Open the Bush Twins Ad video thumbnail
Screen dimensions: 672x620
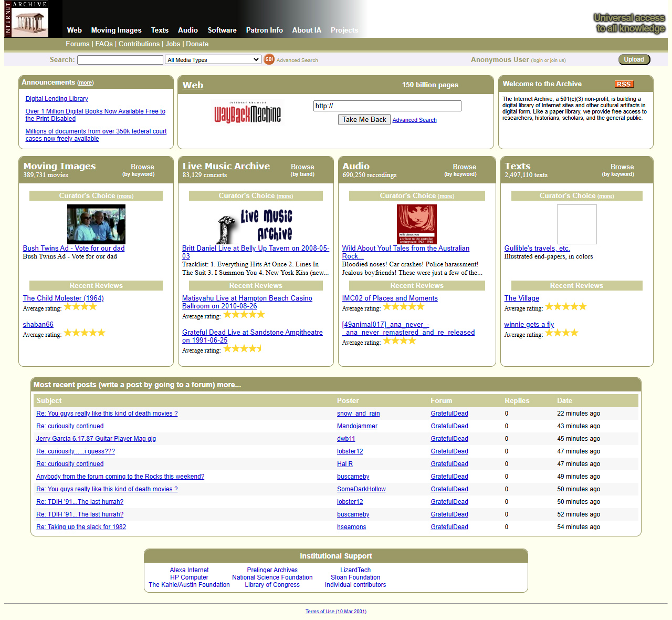click(x=96, y=224)
